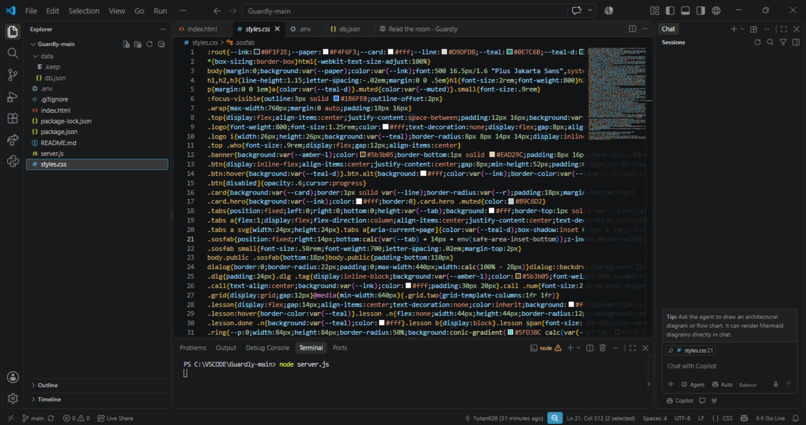Viewport: 806px width, 425px height.
Task: Open new chat dropdown arrow
Action: click(742, 29)
